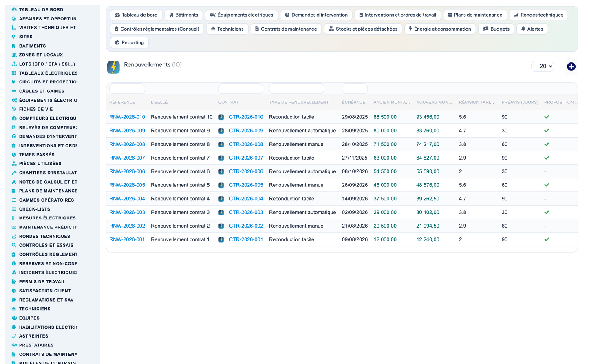Click the blue plus add-renewal icon

571,66
